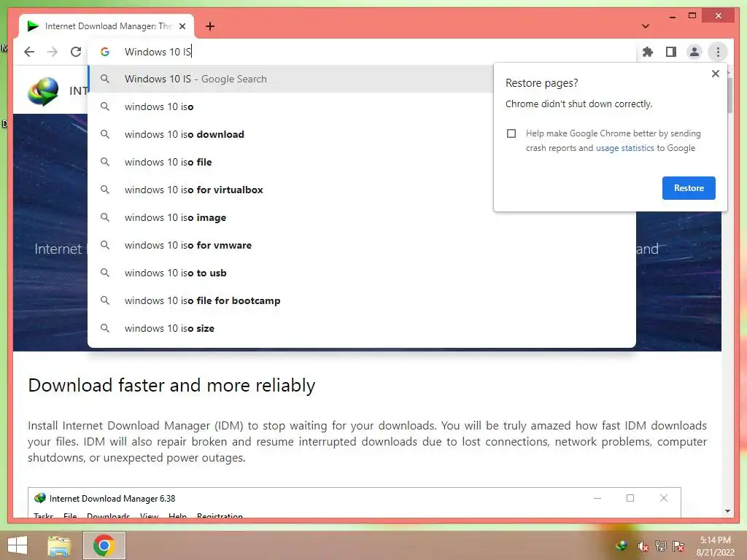Viewport: 747px width, 560px height.
Task: Click the IDM globe logo on page
Action: 43,91
